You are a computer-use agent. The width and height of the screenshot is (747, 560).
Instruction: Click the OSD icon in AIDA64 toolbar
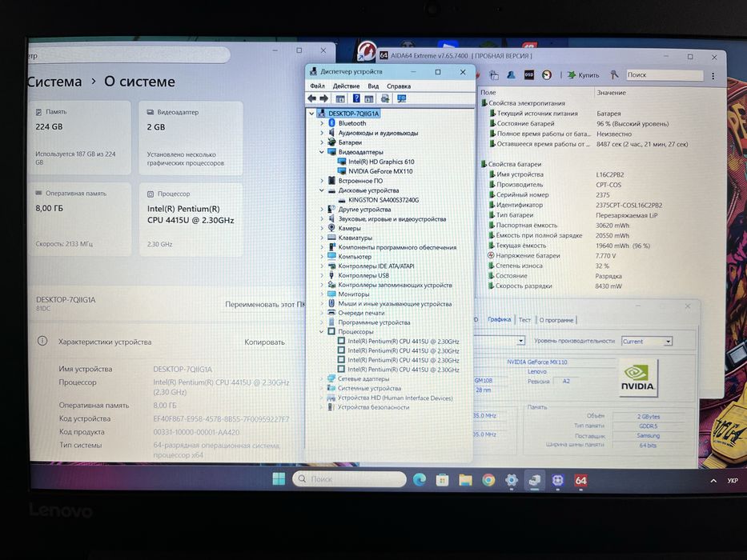(528, 75)
